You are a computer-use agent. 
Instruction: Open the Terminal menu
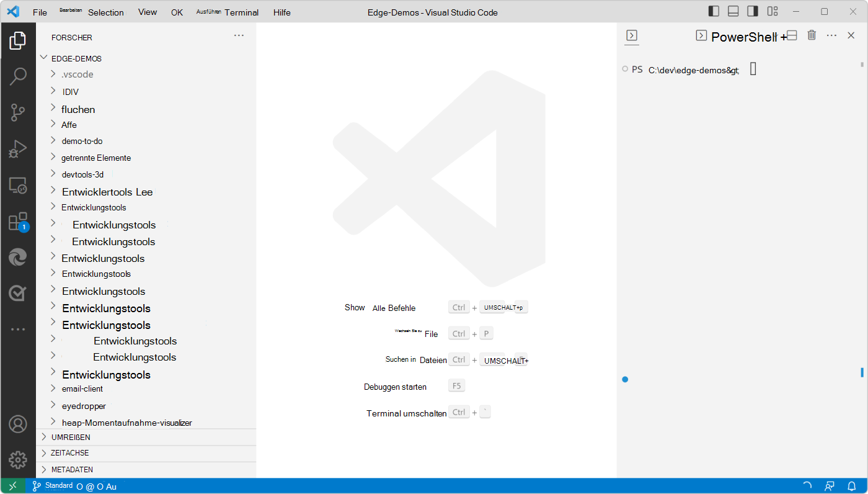click(x=241, y=12)
